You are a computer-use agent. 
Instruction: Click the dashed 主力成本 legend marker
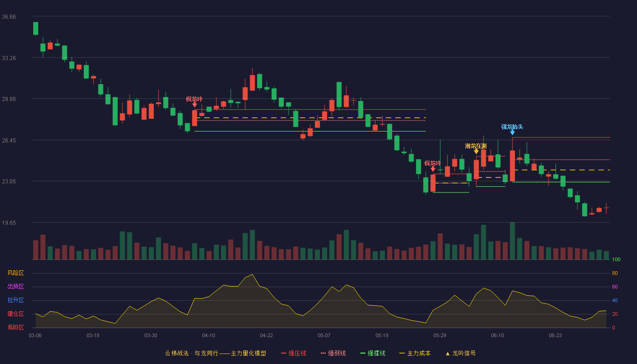tap(402, 354)
